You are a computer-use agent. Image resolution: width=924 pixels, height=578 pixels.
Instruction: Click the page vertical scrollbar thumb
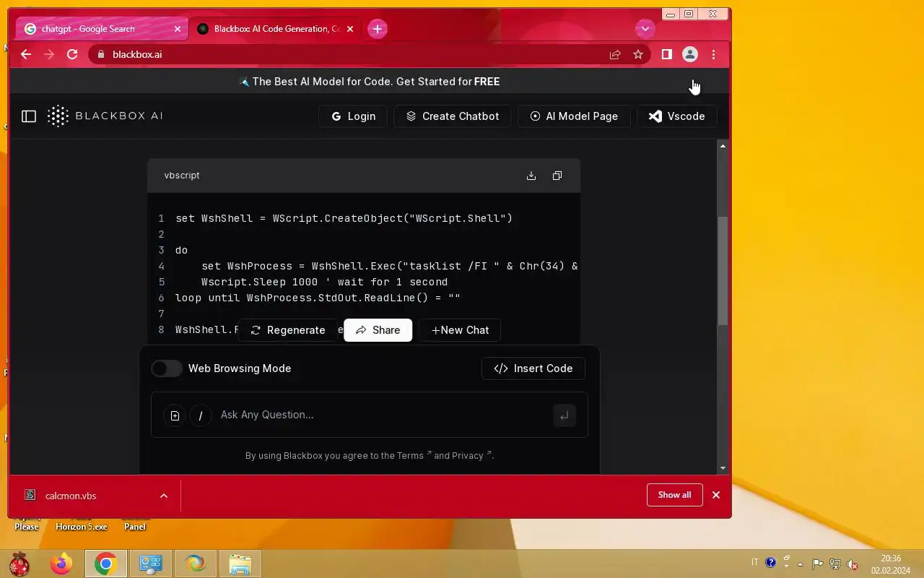pos(723,270)
